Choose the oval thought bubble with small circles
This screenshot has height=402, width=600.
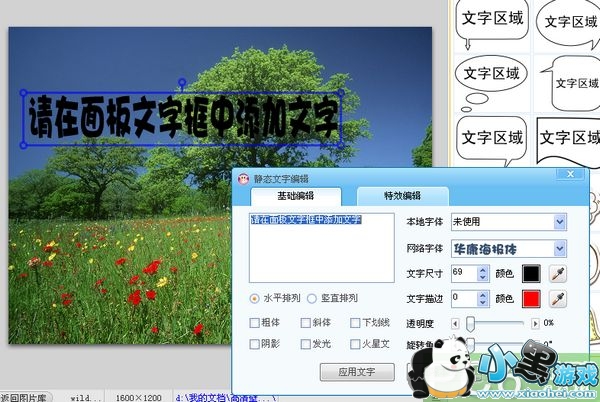[x=491, y=83]
